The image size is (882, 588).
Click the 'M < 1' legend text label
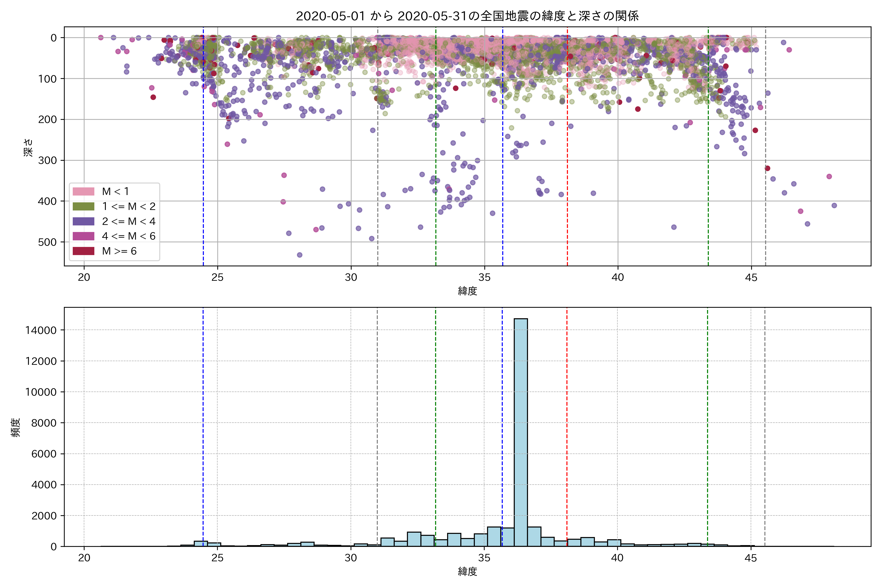(x=115, y=192)
